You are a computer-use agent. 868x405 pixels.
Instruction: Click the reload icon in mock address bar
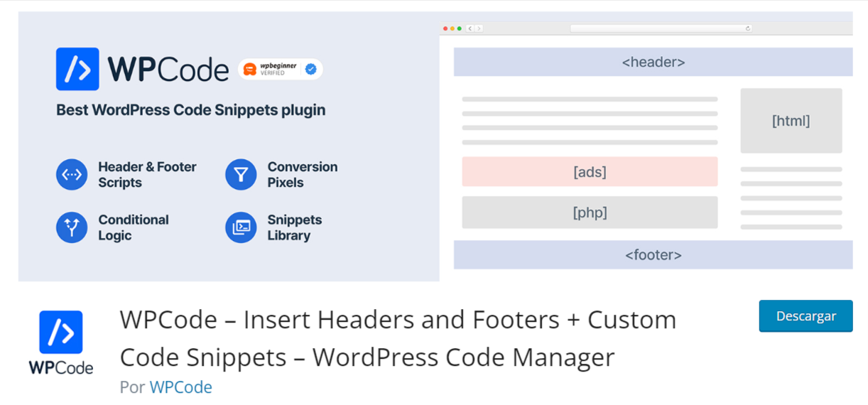pos(747,28)
